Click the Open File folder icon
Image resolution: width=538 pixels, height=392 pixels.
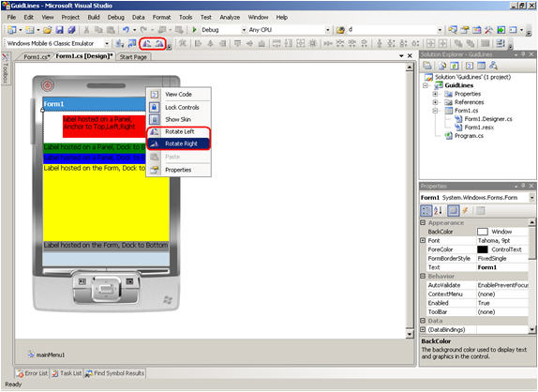pos(48,30)
